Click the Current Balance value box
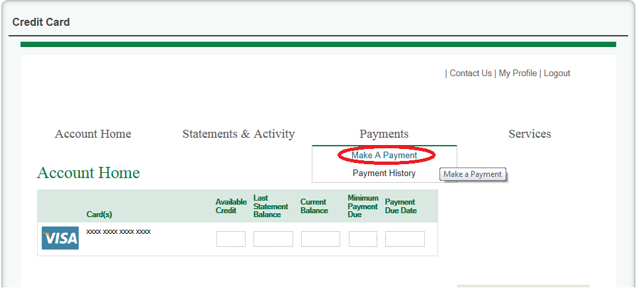Viewport: 644px width, 292px height. pyautogui.click(x=320, y=239)
